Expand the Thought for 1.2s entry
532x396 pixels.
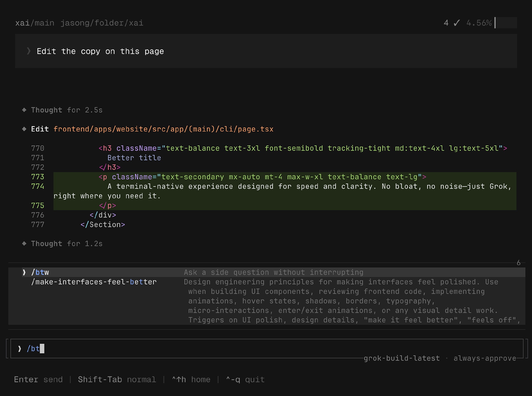67,244
